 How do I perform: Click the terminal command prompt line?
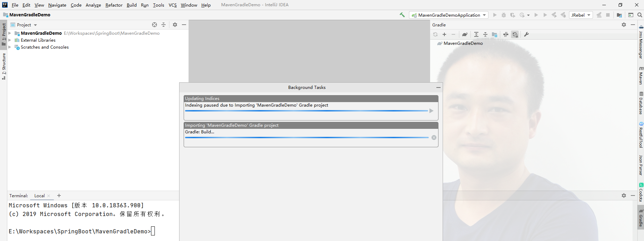pyautogui.click(x=82, y=231)
